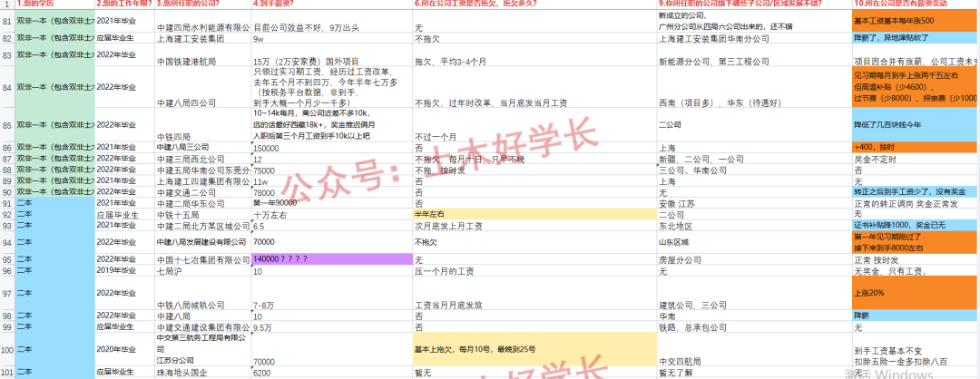Select the cell "安徽 江苏"
The image size is (980, 379).
tap(754, 203)
